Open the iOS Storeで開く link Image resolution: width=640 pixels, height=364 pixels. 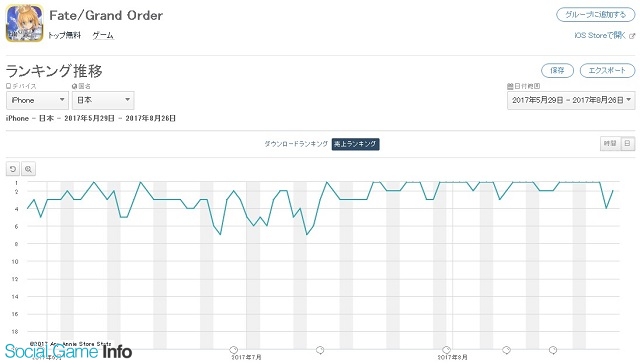click(x=600, y=36)
